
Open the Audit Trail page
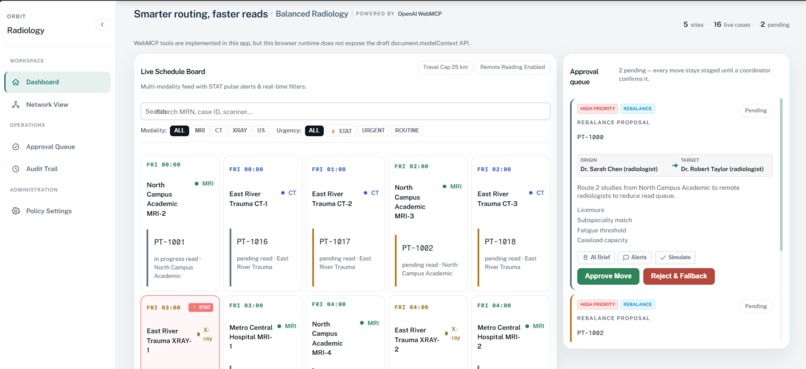tap(57, 169)
